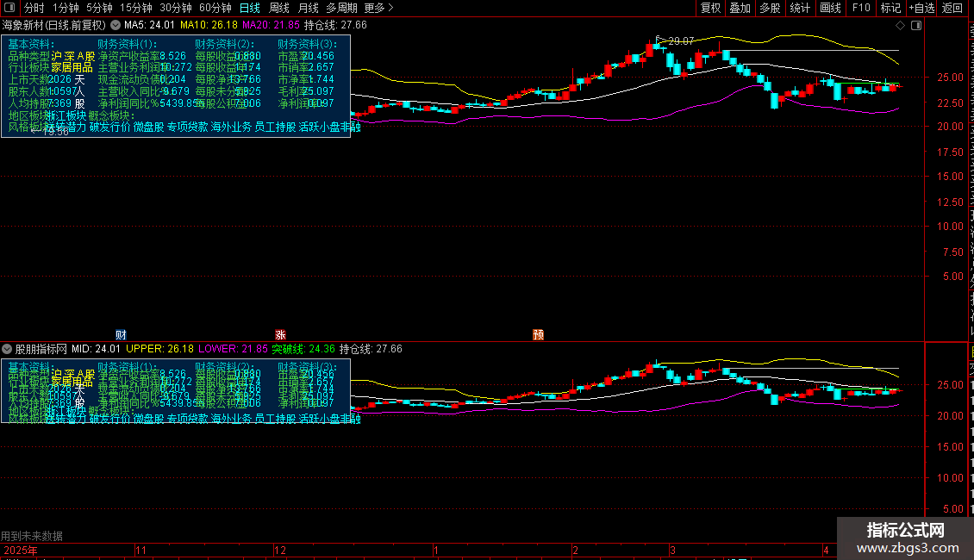Select the 日线 daily chart tab
Image resolution: width=974 pixels, height=560 pixels.
(x=250, y=8)
